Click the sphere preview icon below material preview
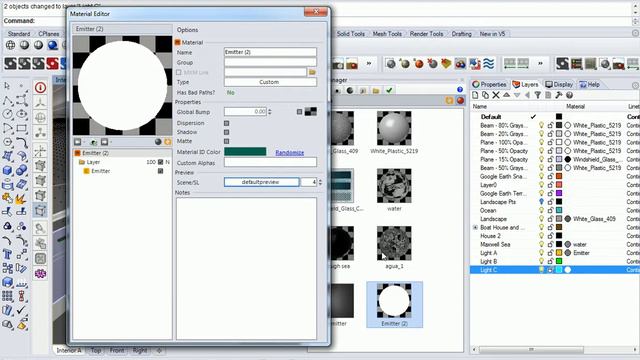 coord(158,142)
